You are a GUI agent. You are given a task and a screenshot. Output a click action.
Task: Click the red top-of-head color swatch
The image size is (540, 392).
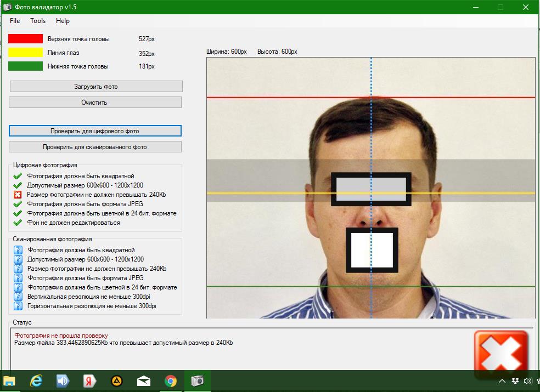25,38
